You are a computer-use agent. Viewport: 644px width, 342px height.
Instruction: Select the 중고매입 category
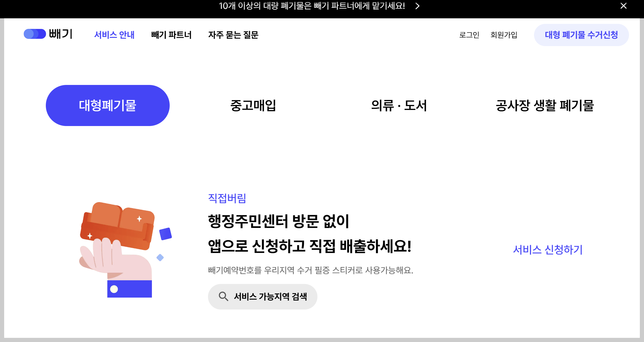pyautogui.click(x=253, y=106)
